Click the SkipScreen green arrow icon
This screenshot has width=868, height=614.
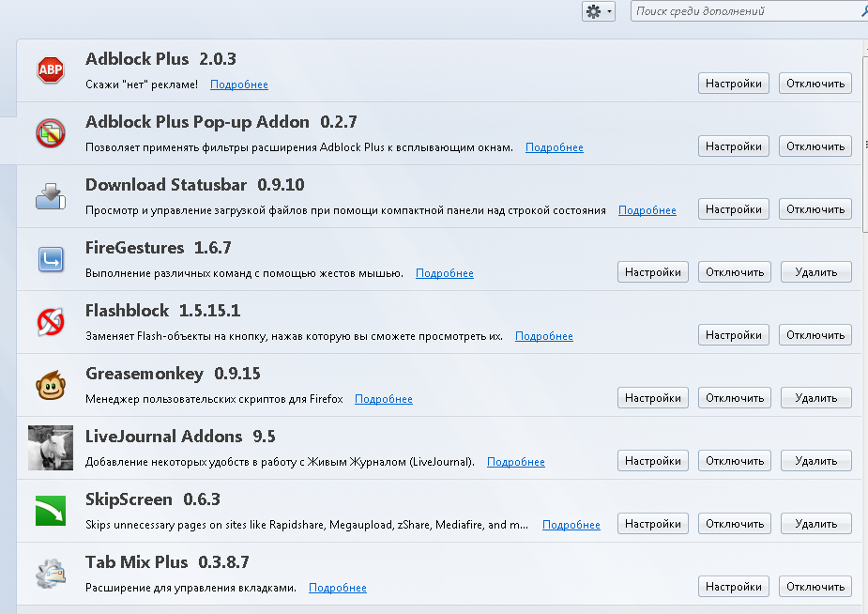(x=51, y=511)
